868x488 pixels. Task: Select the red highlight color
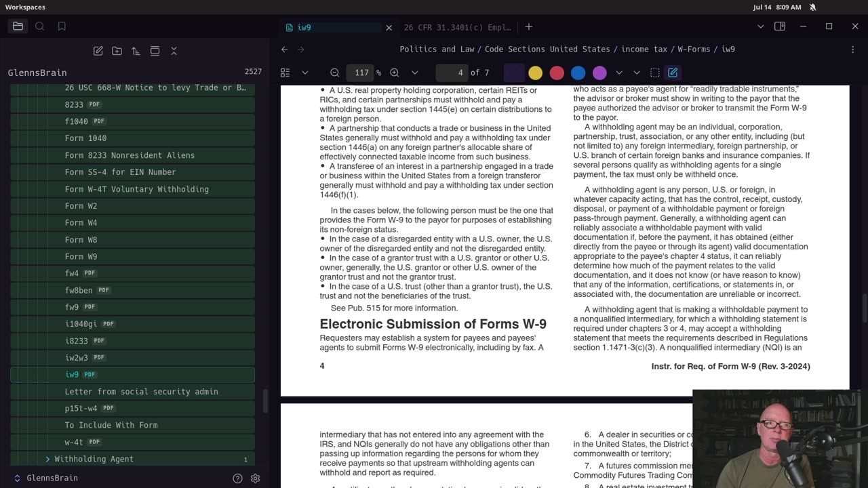557,73
